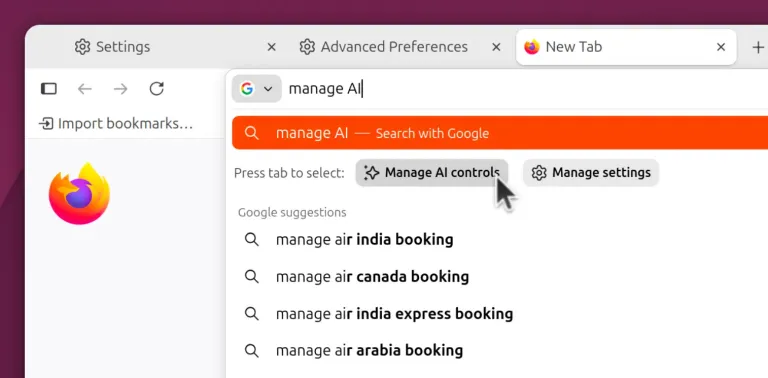The width and height of the screenshot is (768, 378).
Task: Click the search icon beside 'manage air india booking'
Action: 252,239
